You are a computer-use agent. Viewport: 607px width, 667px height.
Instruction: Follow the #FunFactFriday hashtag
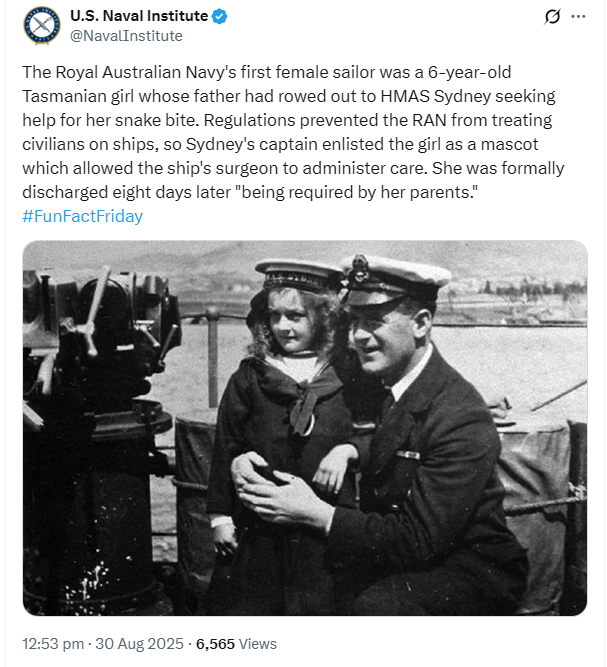pyautogui.click(x=83, y=216)
